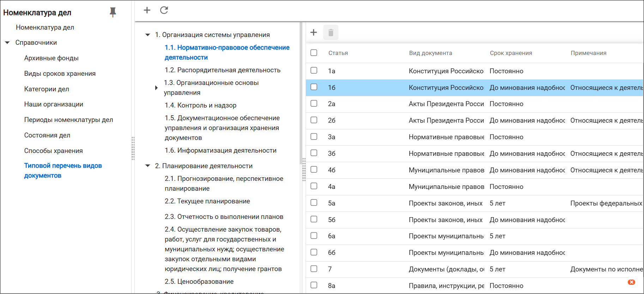Click 'Документы (доклады' cell in row 7
This screenshot has width=644, height=294.
point(446,269)
